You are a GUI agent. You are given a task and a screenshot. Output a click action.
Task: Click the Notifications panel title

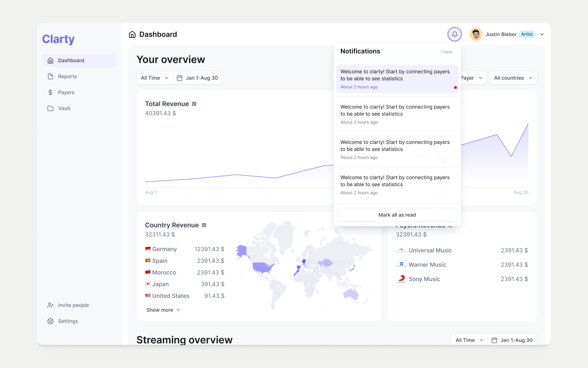click(x=360, y=51)
